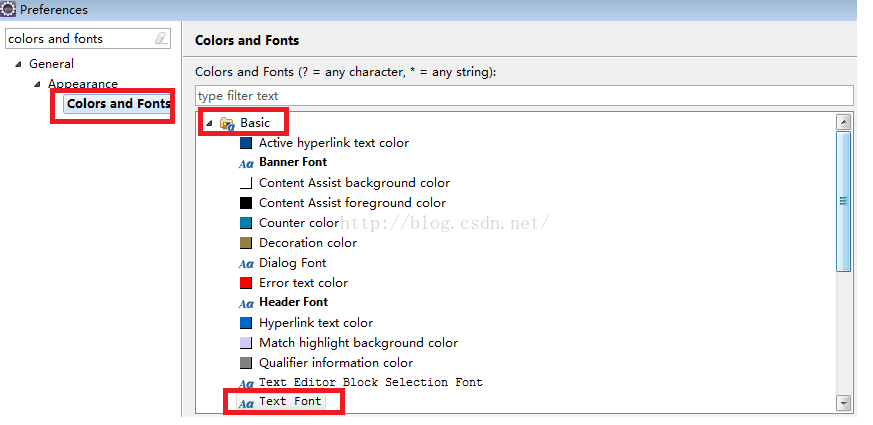This screenshot has height=425, width=873.
Task: Select Qualifier information color entry
Action: [336, 363]
